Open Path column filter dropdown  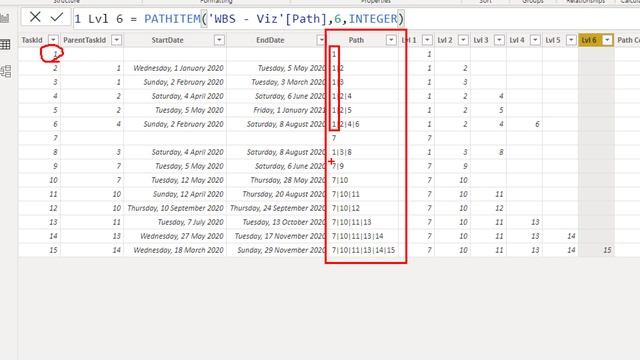pyautogui.click(x=391, y=40)
